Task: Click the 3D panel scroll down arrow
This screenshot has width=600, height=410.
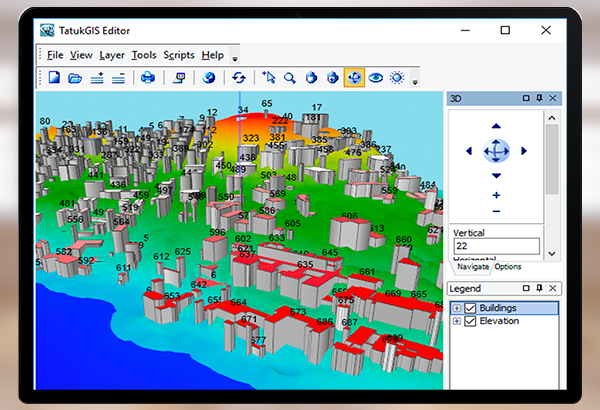Action: click(x=552, y=253)
